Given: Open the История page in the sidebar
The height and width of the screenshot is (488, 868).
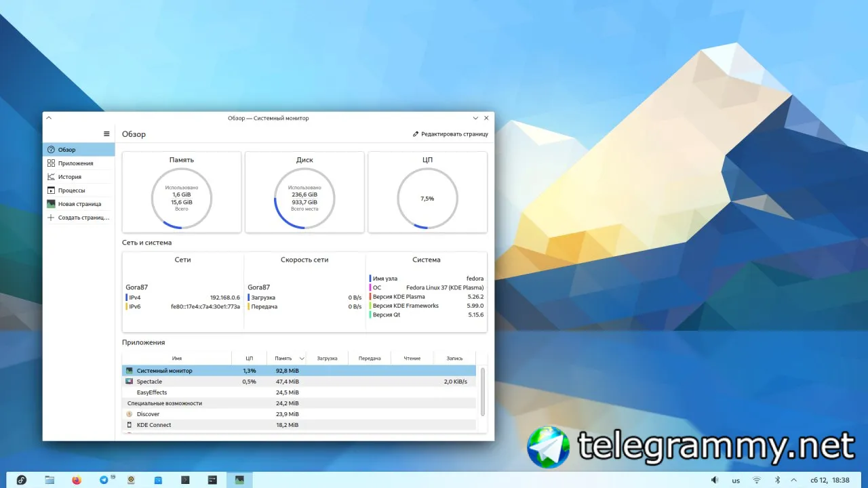Looking at the screenshot, I should 79,177.
